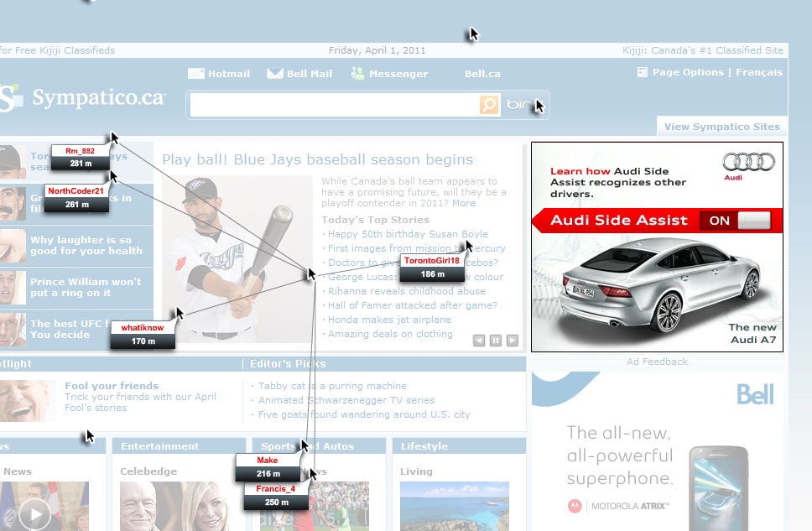
Task: Open Honda makes jet airplane story
Action: [389, 320]
